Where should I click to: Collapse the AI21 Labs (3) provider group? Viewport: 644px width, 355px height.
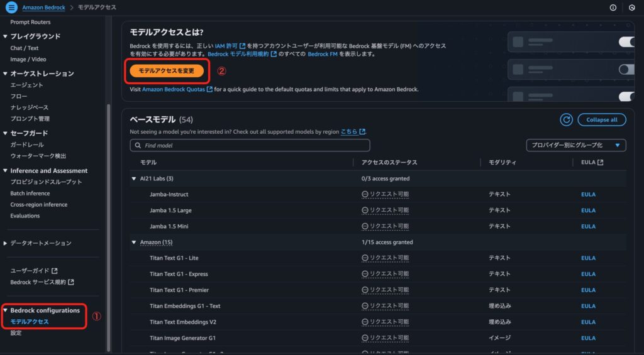click(x=133, y=178)
